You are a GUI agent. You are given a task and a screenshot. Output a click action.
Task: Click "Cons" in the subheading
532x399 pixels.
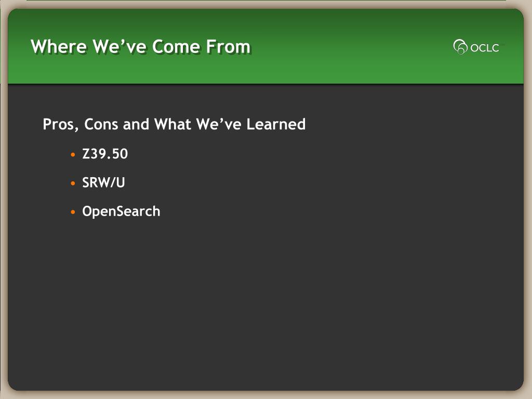tap(101, 124)
